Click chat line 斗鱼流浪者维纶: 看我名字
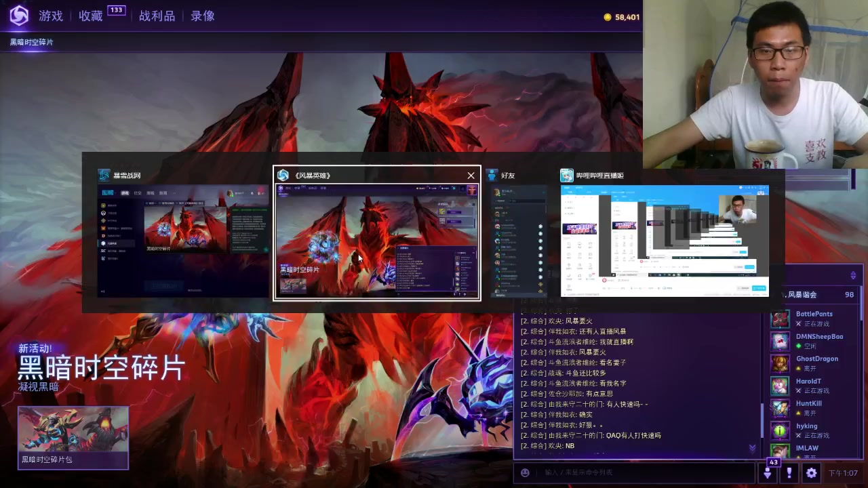The width and height of the screenshot is (868, 488). (x=573, y=383)
